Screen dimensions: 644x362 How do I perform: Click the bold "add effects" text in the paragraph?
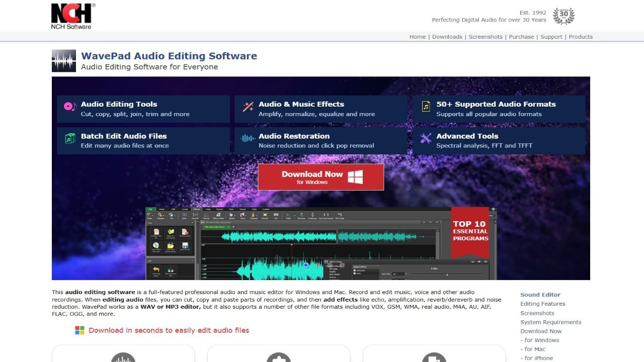click(x=341, y=300)
